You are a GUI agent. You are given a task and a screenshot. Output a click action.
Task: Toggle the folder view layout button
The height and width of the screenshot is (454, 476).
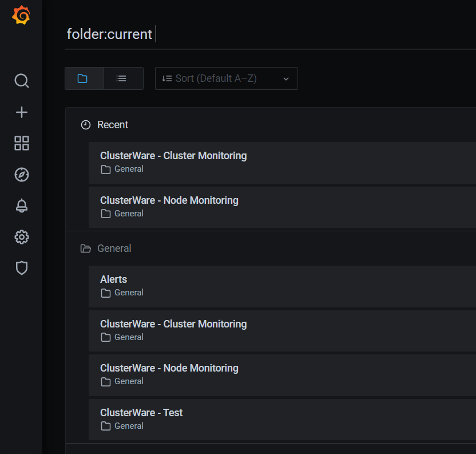[84, 78]
